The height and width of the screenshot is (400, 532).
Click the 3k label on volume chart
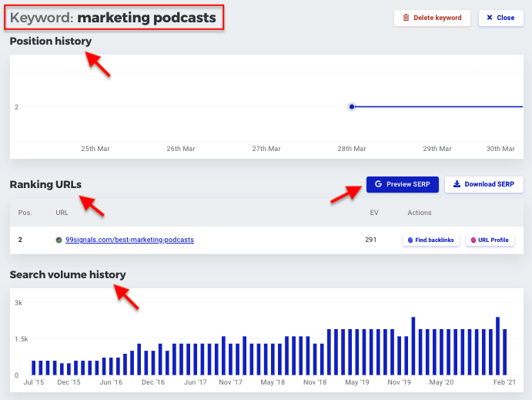point(18,303)
